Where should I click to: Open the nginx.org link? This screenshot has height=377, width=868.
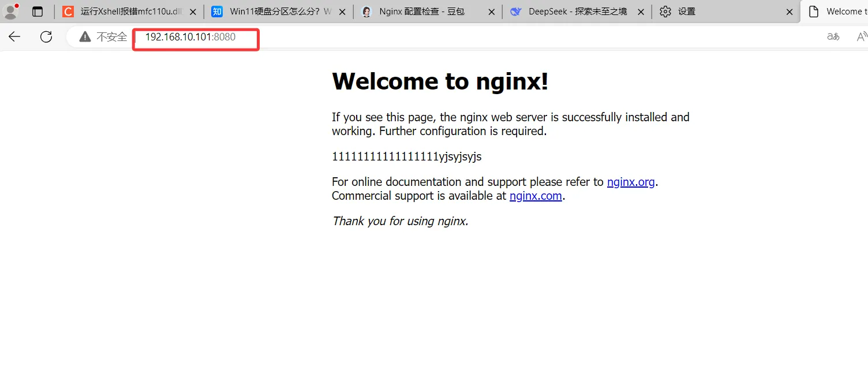click(x=631, y=182)
